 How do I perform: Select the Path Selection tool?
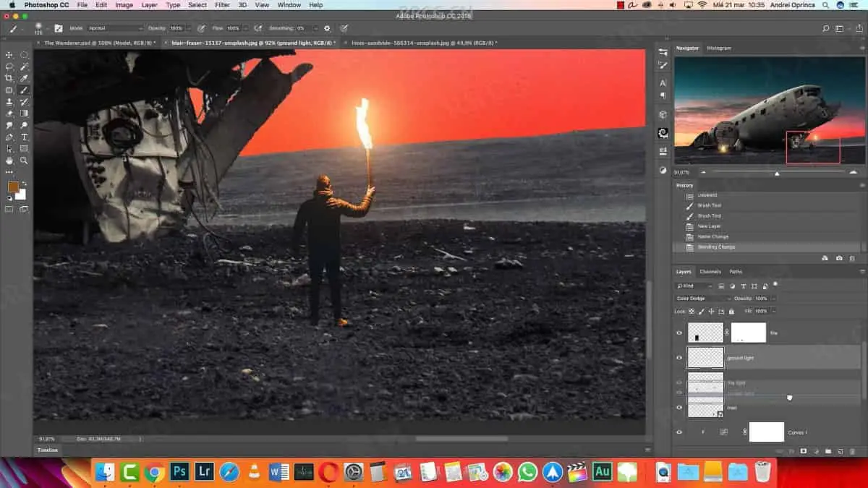[9, 148]
